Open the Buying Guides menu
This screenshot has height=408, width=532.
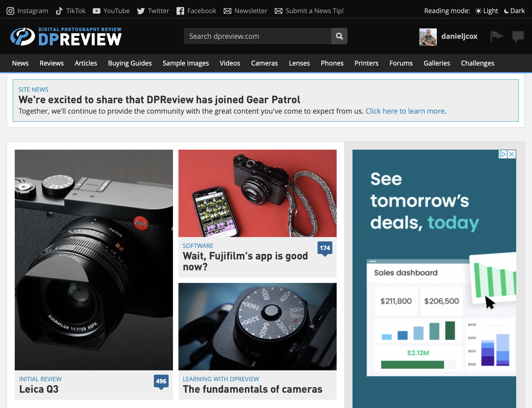pyautogui.click(x=130, y=63)
